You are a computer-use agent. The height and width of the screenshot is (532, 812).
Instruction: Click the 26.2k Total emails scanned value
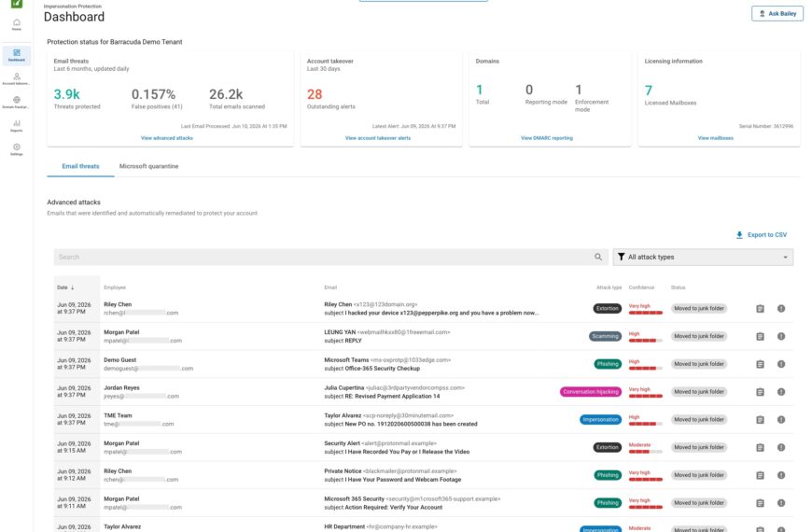226,94
